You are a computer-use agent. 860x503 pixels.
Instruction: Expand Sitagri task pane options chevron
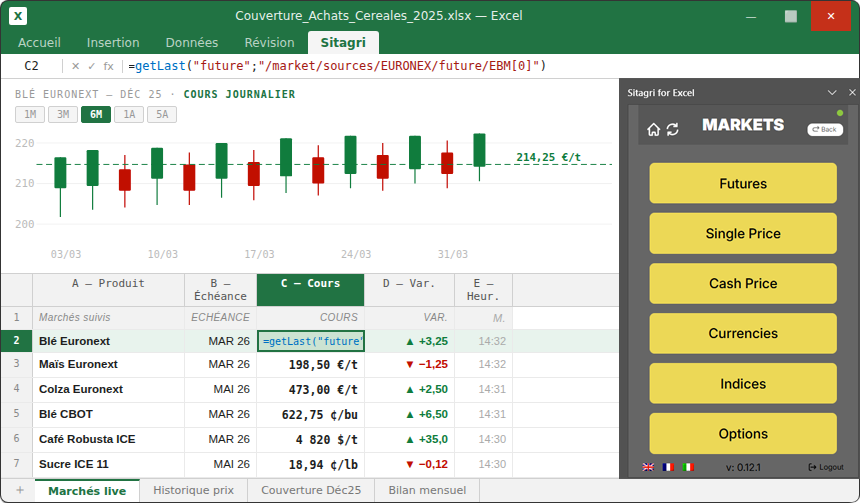pyautogui.click(x=832, y=93)
